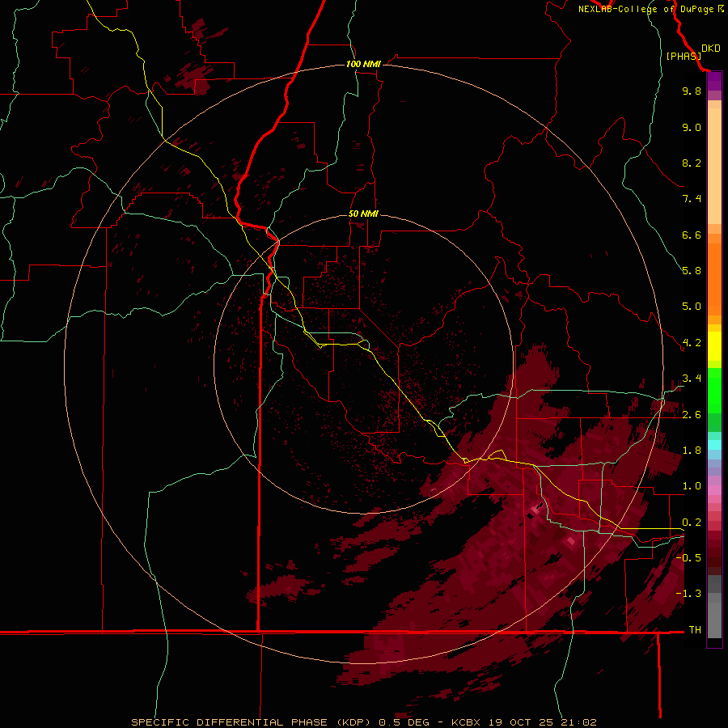Click the 0.5 DEG elevation text in caption
Viewport: 728px width, 728px height.
coord(405,722)
